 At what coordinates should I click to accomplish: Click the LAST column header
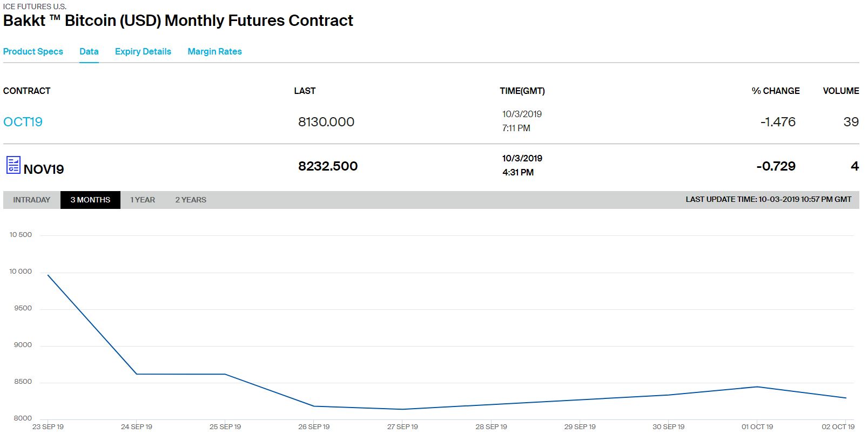tap(305, 91)
